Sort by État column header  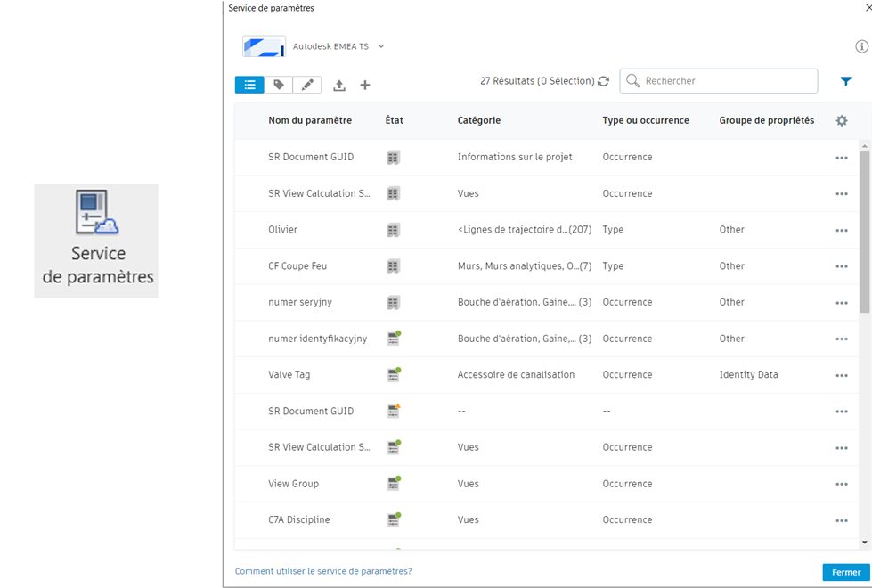[x=395, y=120]
